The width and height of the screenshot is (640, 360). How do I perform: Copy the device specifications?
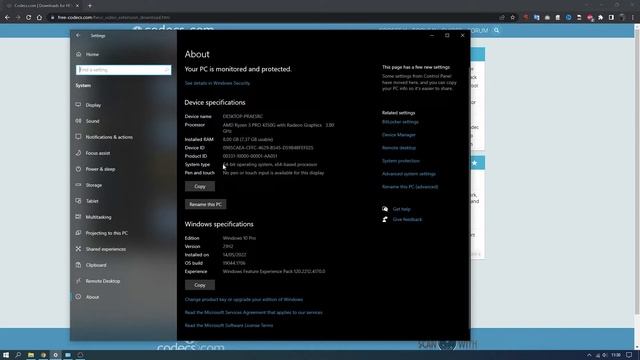point(200,187)
